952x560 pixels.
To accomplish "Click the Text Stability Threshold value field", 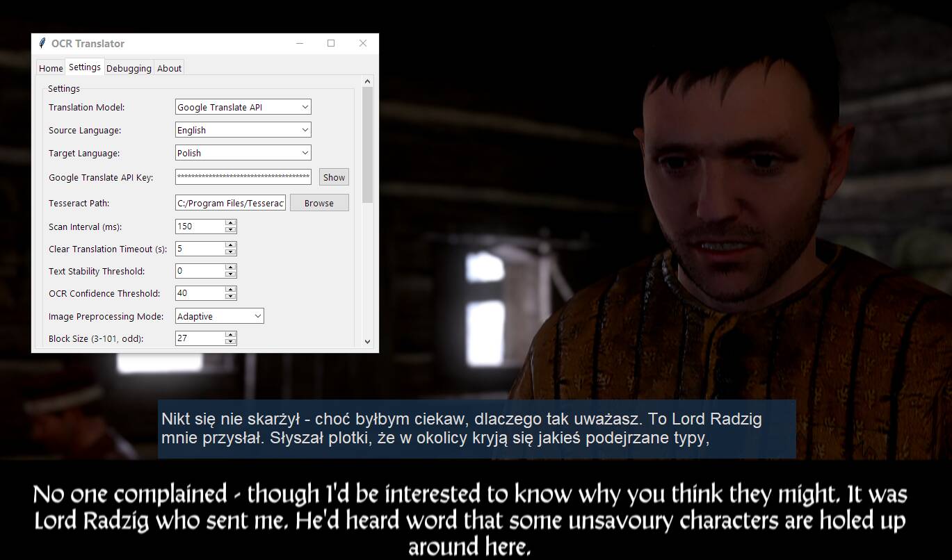I will [200, 271].
